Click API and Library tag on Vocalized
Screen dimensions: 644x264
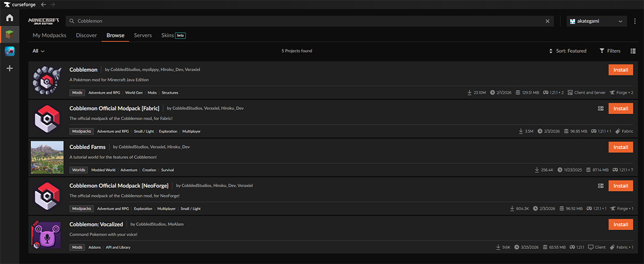(x=118, y=247)
